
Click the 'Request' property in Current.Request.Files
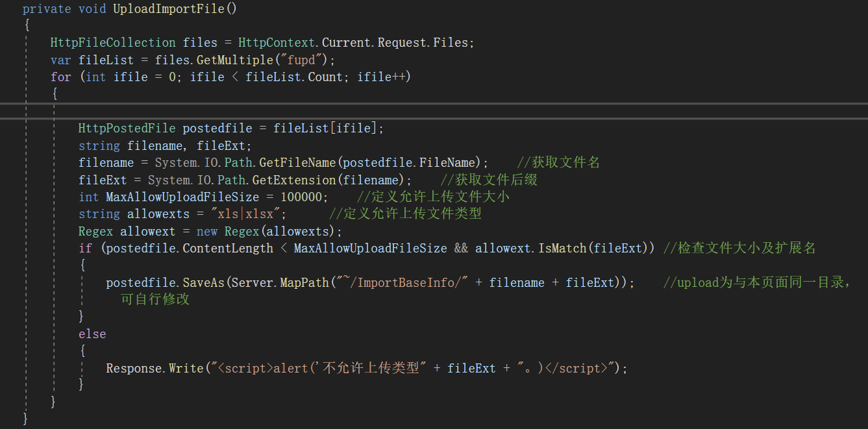(x=402, y=42)
